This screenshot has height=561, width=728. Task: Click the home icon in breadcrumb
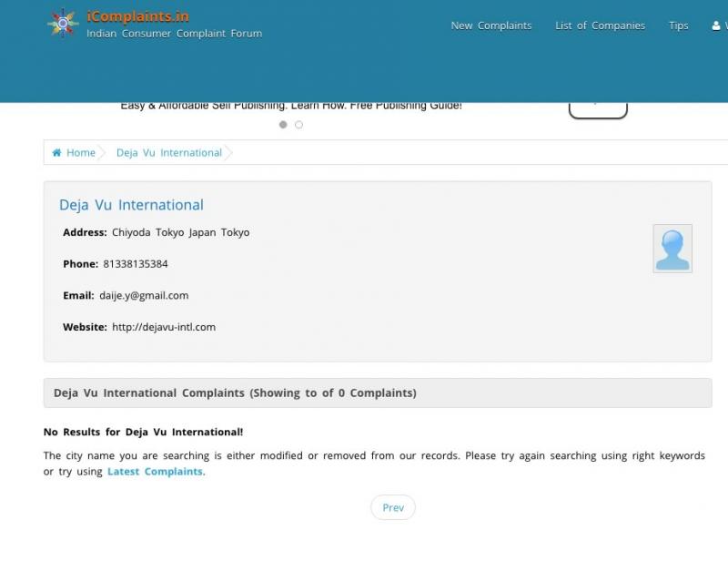[56, 152]
